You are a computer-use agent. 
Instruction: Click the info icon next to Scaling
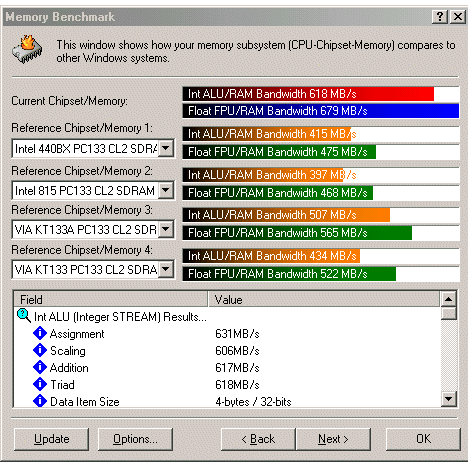(40, 350)
